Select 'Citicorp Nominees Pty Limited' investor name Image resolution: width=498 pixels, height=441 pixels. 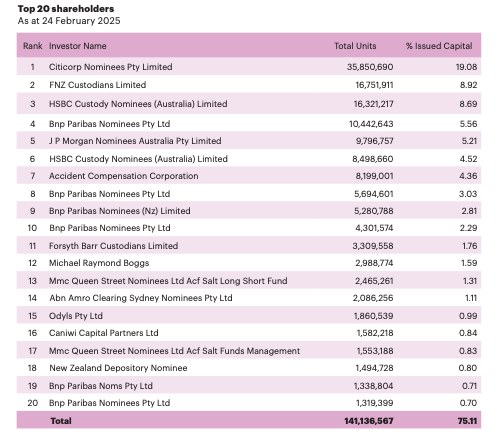pos(111,67)
